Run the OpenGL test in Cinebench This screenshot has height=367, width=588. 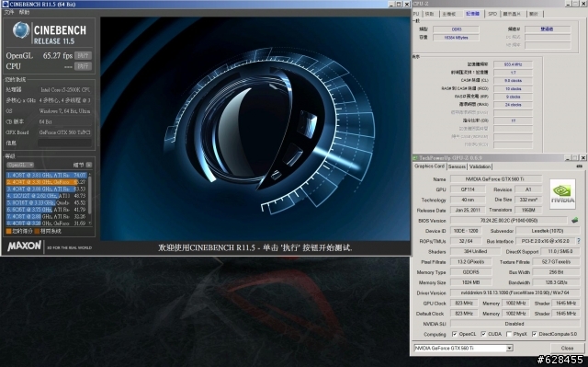[x=83, y=55]
